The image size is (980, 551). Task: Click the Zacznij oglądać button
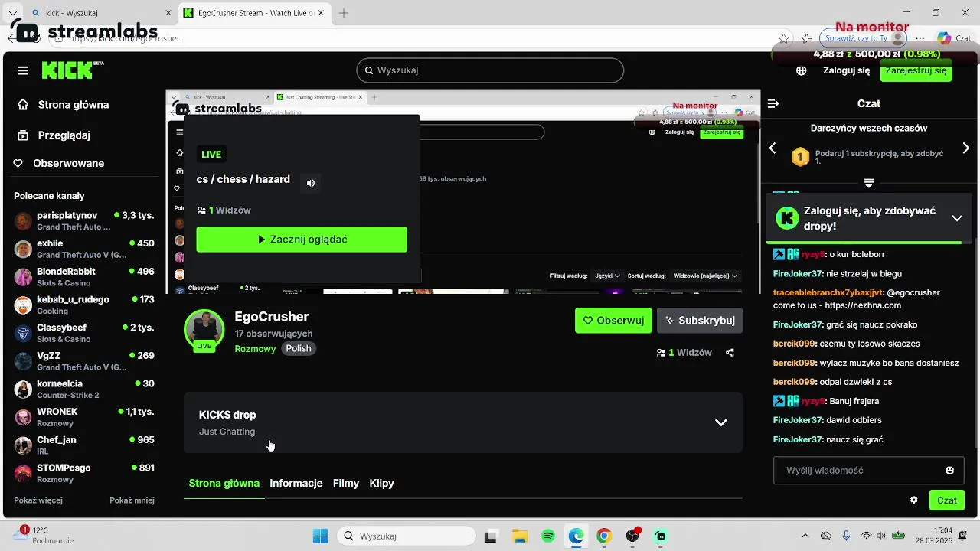click(x=302, y=240)
